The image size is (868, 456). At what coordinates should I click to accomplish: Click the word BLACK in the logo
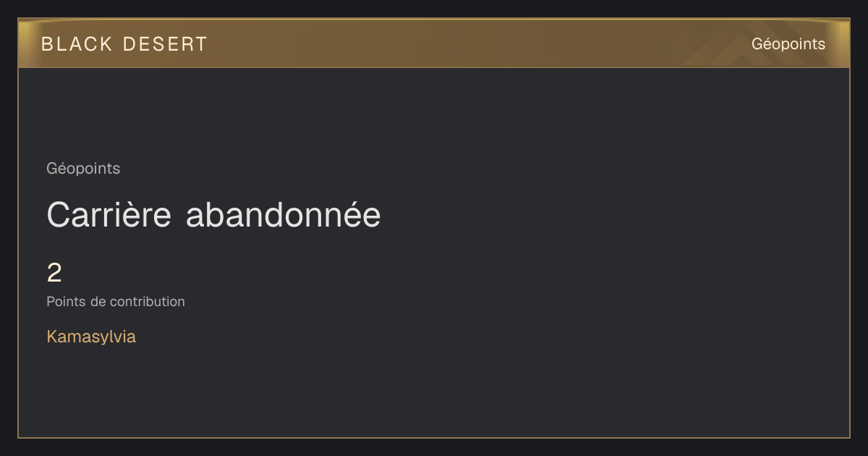point(77,44)
